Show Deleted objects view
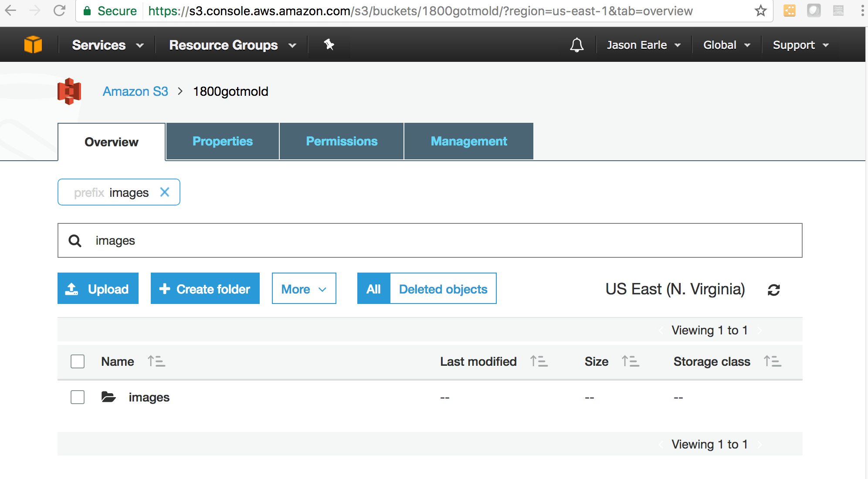Viewport: 868px width, 479px height. click(x=443, y=289)
